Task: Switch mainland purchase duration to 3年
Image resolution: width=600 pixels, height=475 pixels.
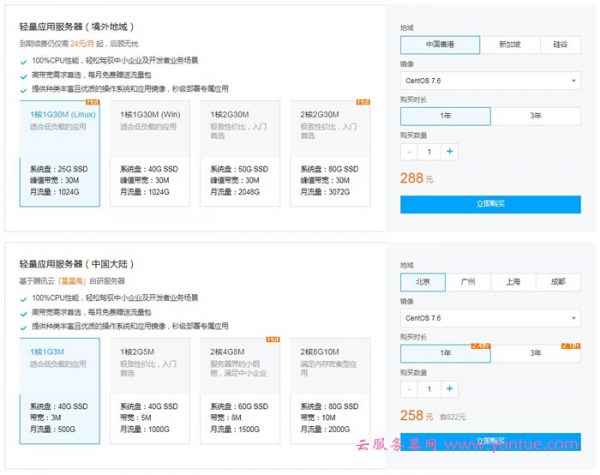Action: pos(535,353)
